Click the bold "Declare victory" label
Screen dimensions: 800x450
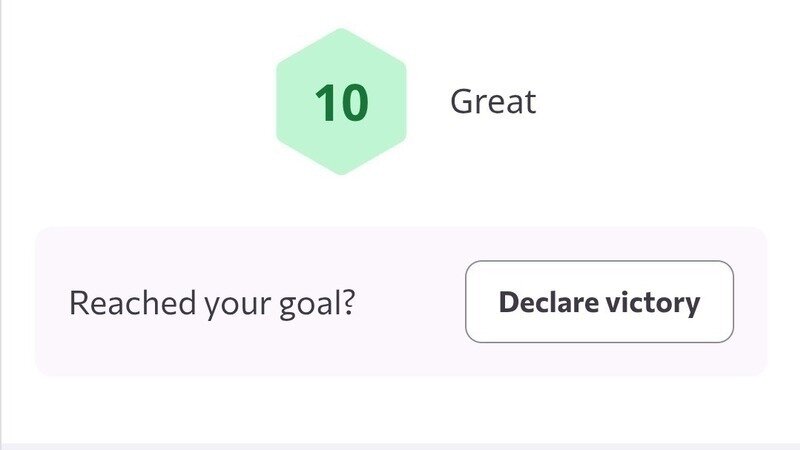coord(599,302)
